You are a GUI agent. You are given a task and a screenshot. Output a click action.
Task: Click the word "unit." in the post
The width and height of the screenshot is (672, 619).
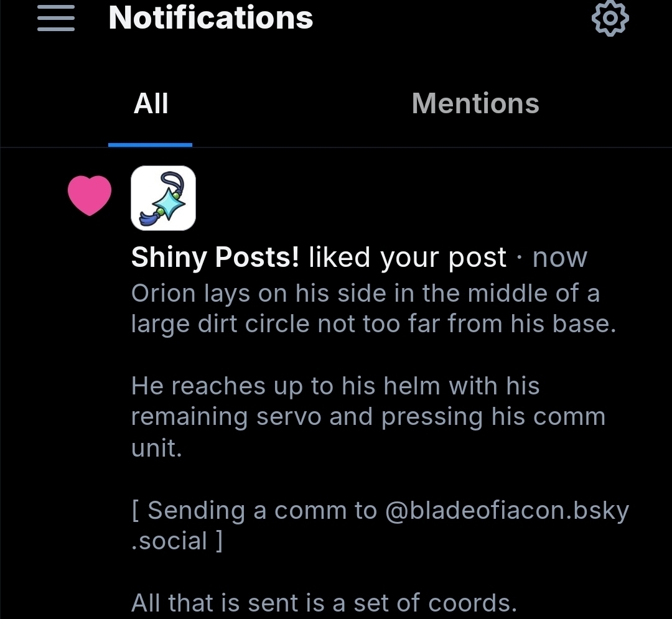click(156, 447)
